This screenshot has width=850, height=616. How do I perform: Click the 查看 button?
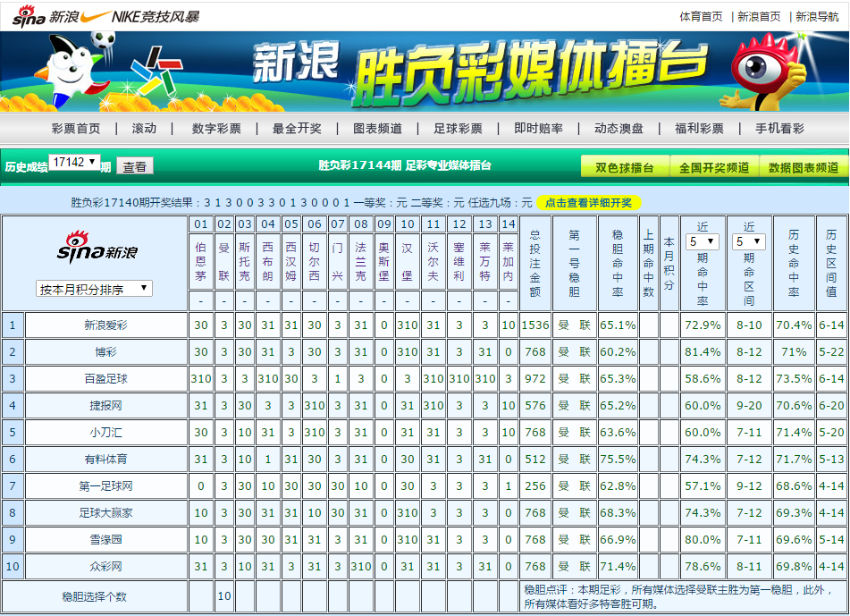pos(134,166)
